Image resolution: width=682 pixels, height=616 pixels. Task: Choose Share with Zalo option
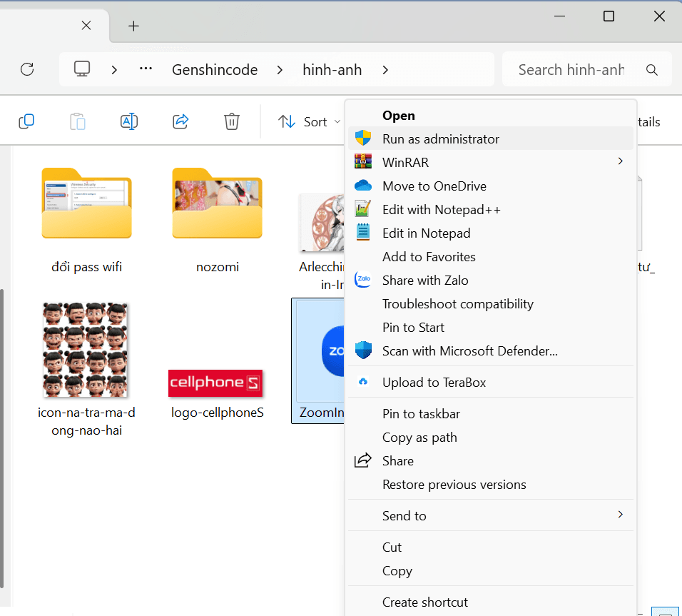pos(424,281)
